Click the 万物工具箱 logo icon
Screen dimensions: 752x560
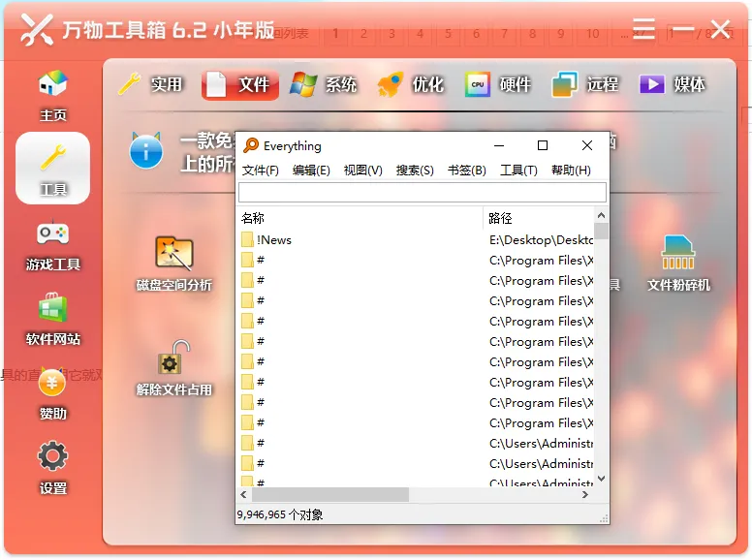[37, 29]
